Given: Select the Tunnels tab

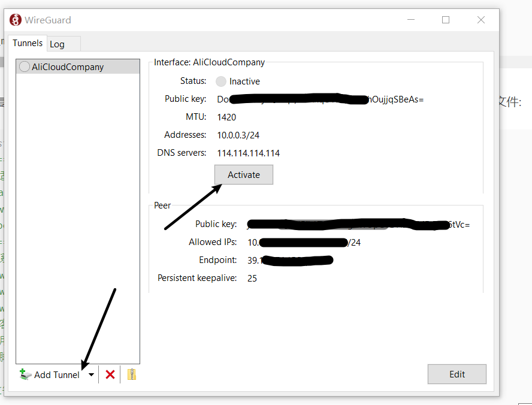Looking at the screenshot, I should [x=28, y=43].
